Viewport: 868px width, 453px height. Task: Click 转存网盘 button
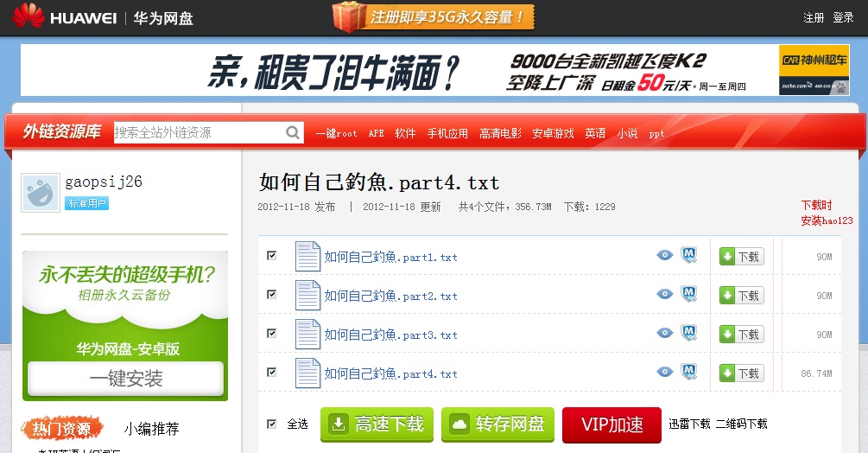tap(497, 424)
